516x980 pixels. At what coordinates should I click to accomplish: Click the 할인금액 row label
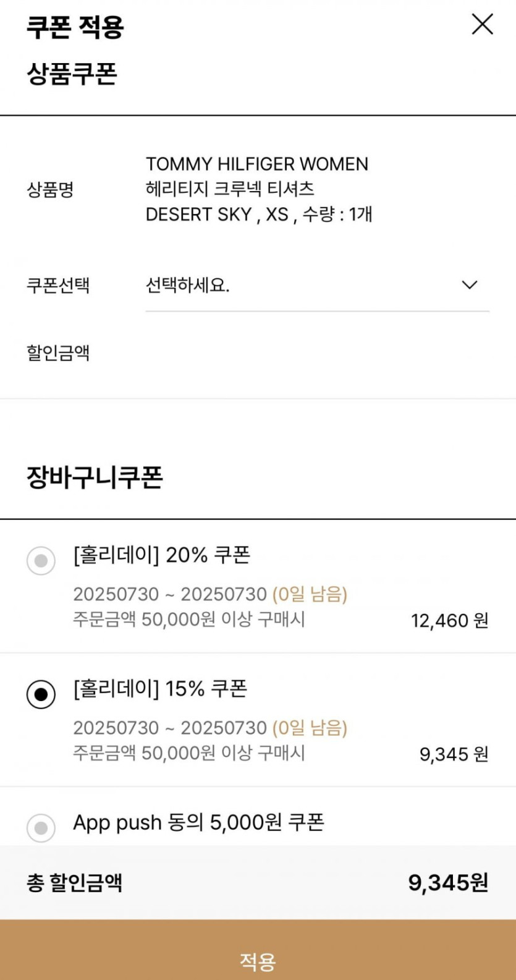(x=58, y=353)
